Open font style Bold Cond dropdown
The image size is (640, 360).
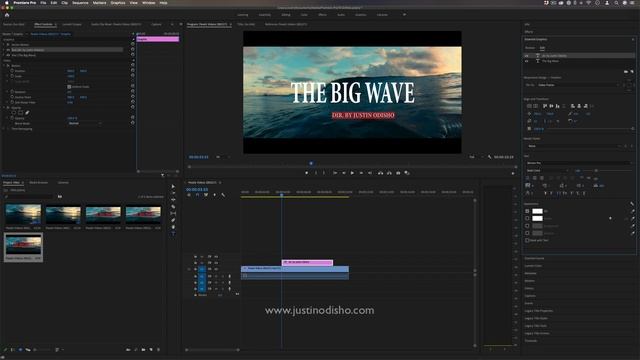[547, 171]
